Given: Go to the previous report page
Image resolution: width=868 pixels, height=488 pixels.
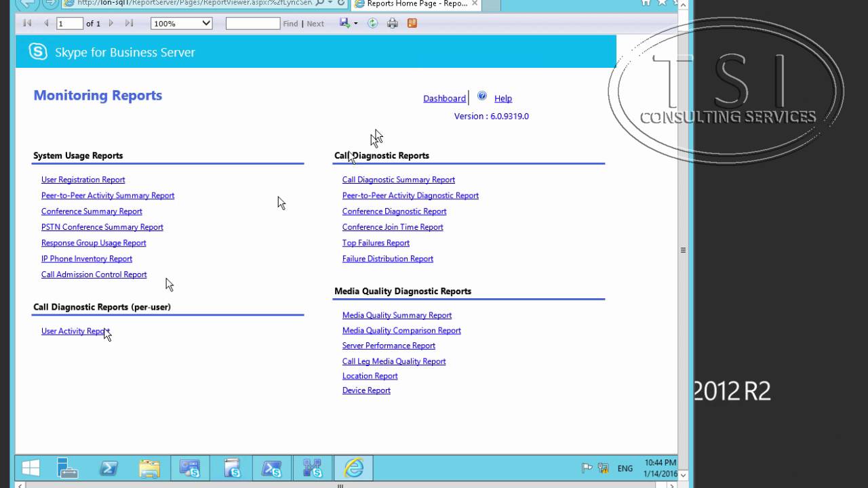Looking at the screenshot, I should (x=46, y=23).
